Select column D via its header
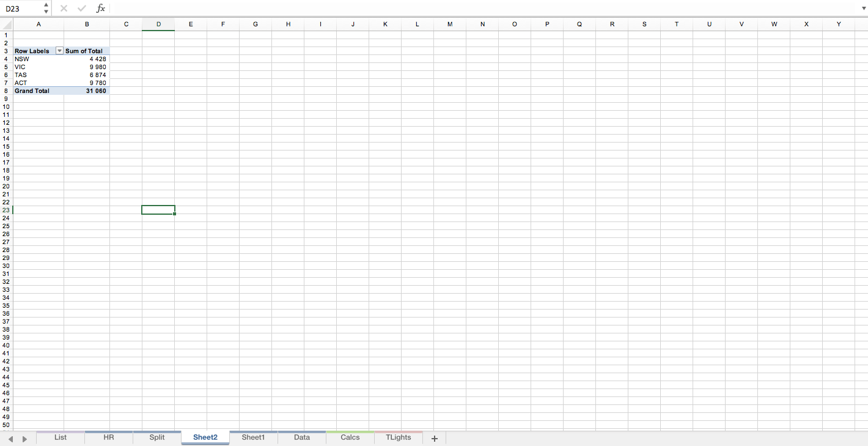The height and width of the screenshot is (446, 868). click(158, 24)
